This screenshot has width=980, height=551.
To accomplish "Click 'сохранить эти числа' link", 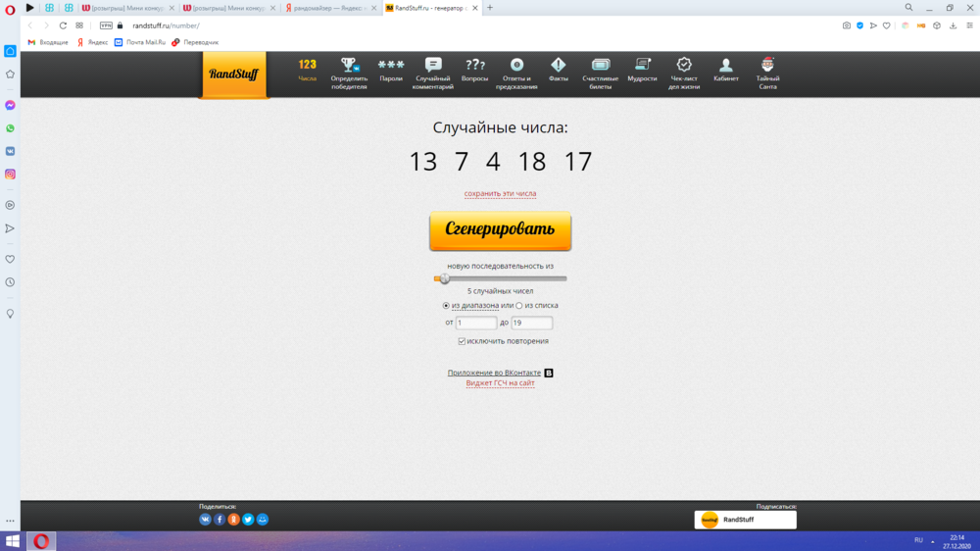I will 500,194.
